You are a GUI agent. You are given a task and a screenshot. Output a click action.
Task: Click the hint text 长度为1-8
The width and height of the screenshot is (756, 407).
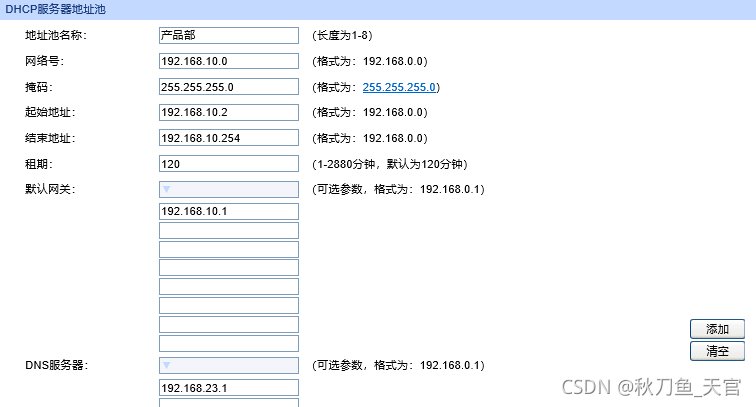pos(342,35)
